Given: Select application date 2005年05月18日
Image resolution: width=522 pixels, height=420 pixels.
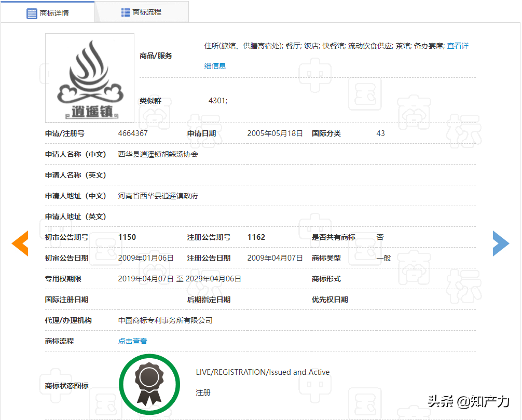Looking at the screenshot, I should coord(275,133).
